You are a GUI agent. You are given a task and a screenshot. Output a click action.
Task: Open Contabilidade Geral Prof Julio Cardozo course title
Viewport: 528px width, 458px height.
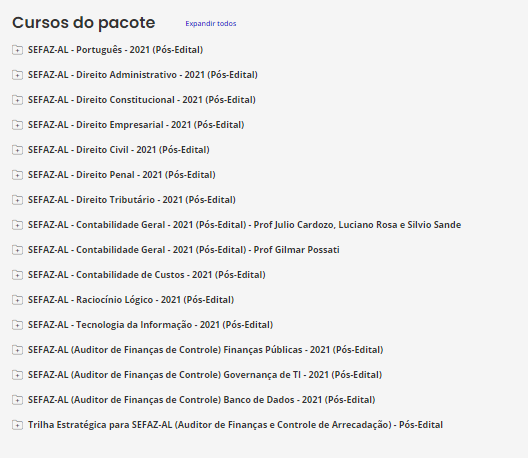pos(244,225)
